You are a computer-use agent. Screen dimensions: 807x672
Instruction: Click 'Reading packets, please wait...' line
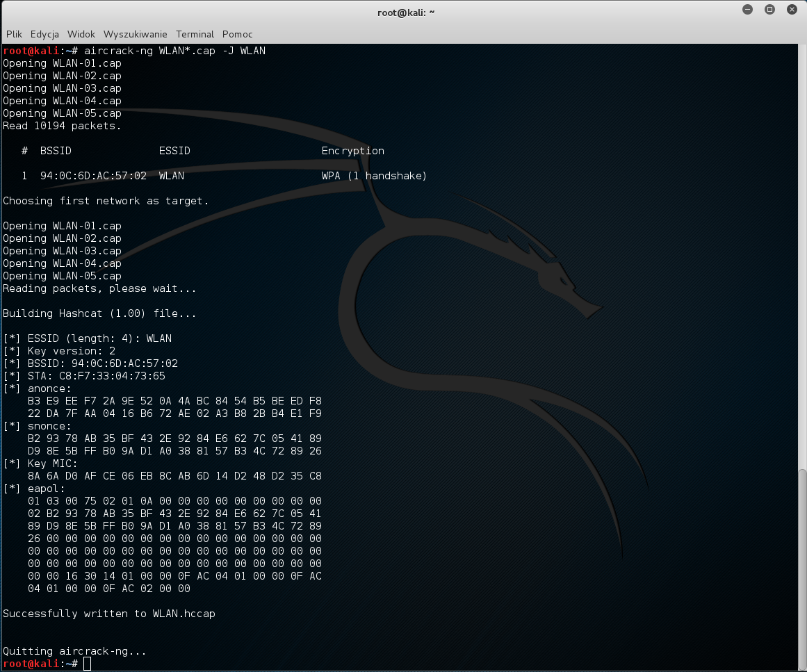tap(99, 288)
